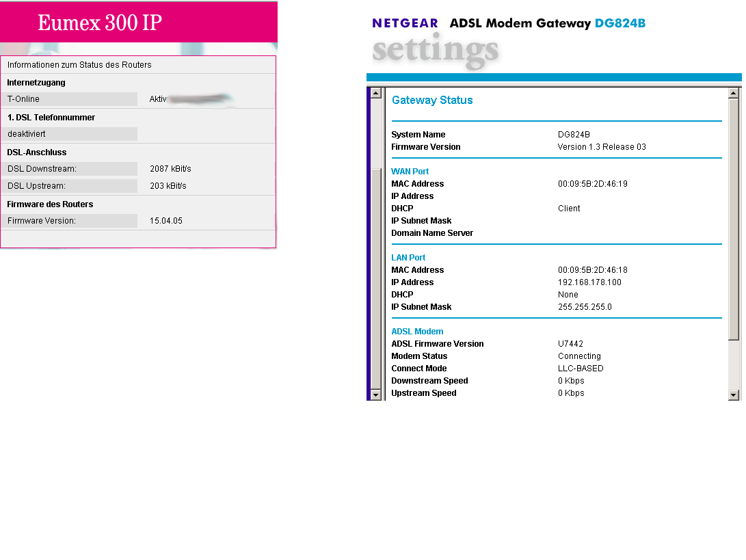Click the subnet mask value 255.255.255.0
The height and width of the screenshot is (560, 746).
click(x=585, y=307)
